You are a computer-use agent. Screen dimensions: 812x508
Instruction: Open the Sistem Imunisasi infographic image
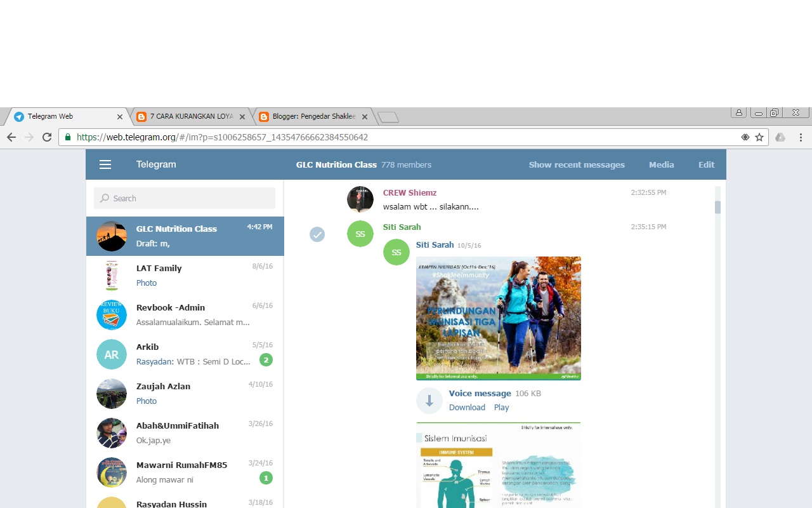click(499, 465)
